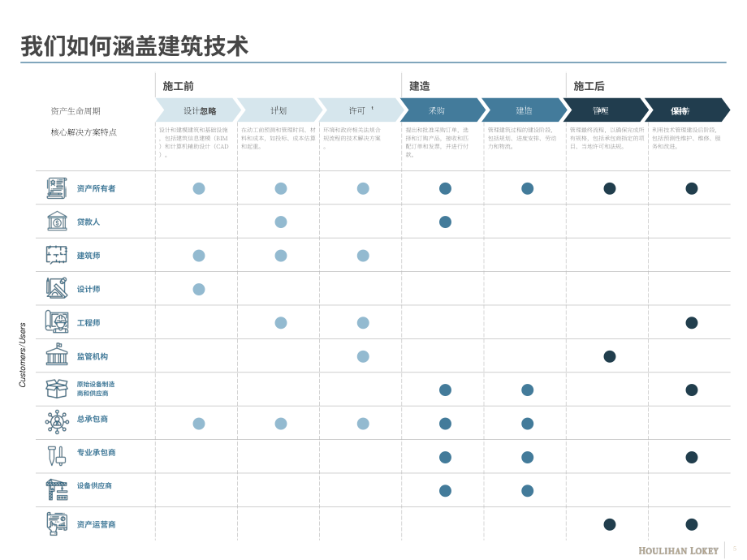Viewport: 747px width, 560px height.
Task: Click the 监管机构 government building icon
Action: click(x=57, y=355)
